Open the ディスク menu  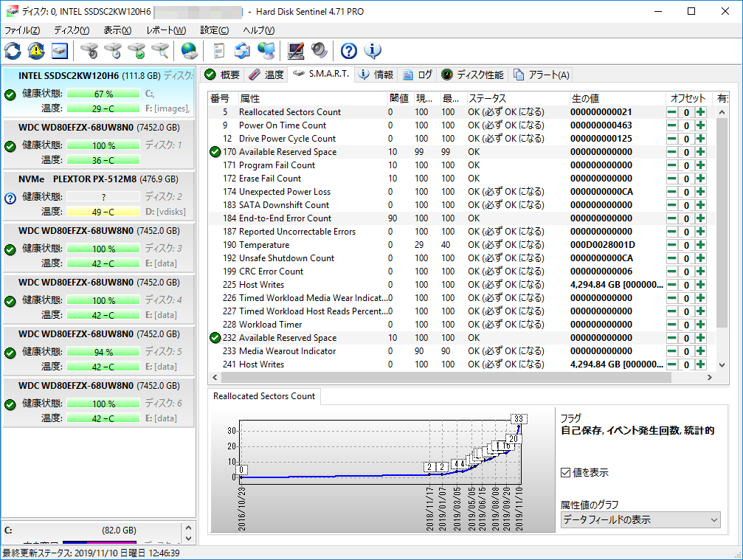(x=71, y=30)
